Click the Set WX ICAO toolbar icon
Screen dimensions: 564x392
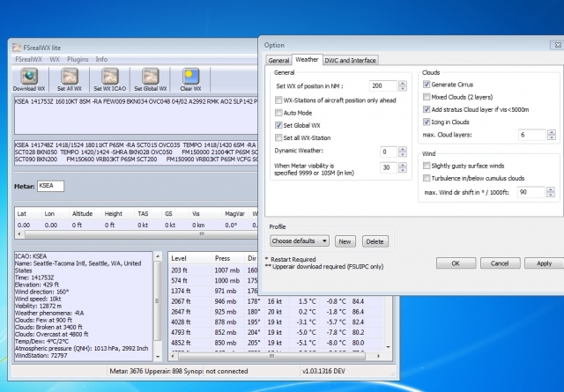[x=109, y=77]
